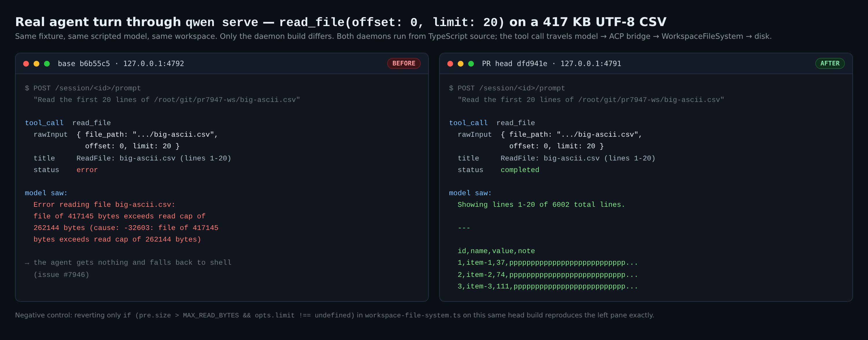Click the red error status text
Screen dimensions: 868x340
click(x=87, y=170)
